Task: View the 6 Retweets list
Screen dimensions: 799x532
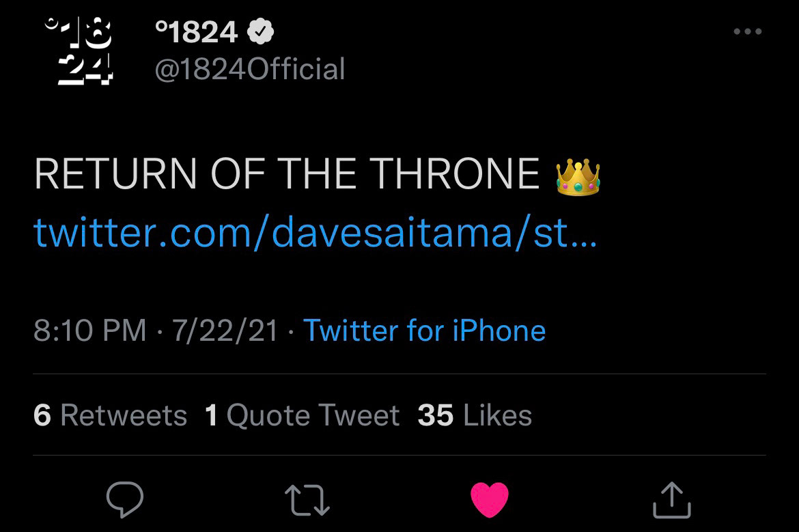Action: coord(110,415)
